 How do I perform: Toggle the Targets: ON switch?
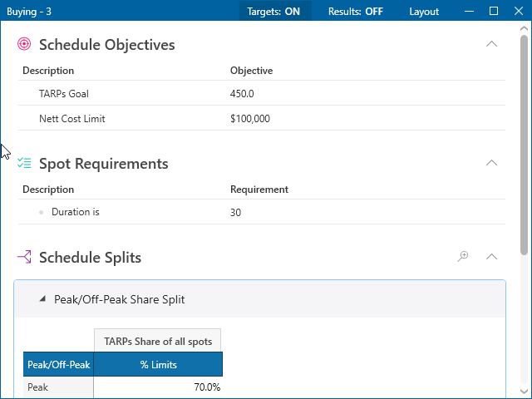coord(273,12)
